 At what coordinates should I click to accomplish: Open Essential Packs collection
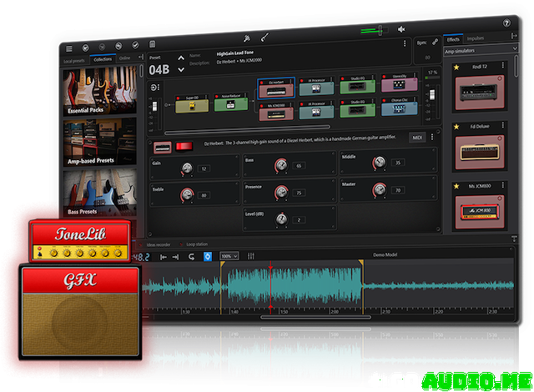100,91
